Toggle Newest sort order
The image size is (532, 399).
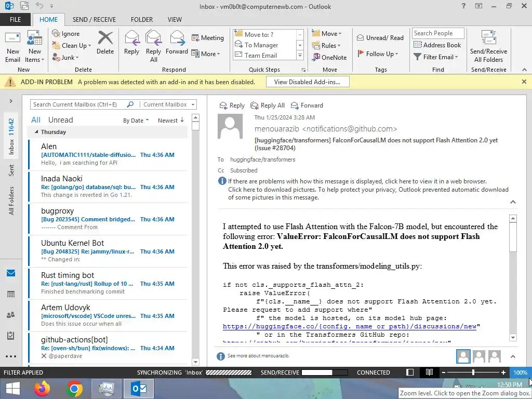[x=170, y=121]
